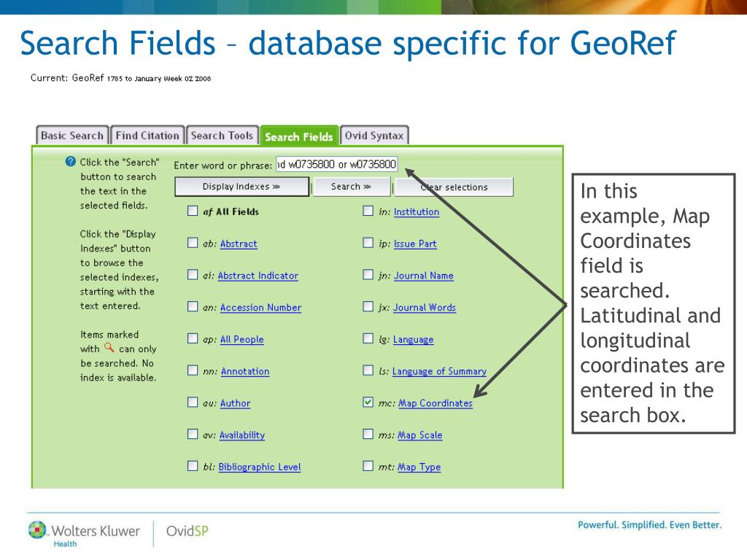The height and width of the screenshot is (560, 747).
Task: Go to the Search Tools tab
Action: pos(222,135)
